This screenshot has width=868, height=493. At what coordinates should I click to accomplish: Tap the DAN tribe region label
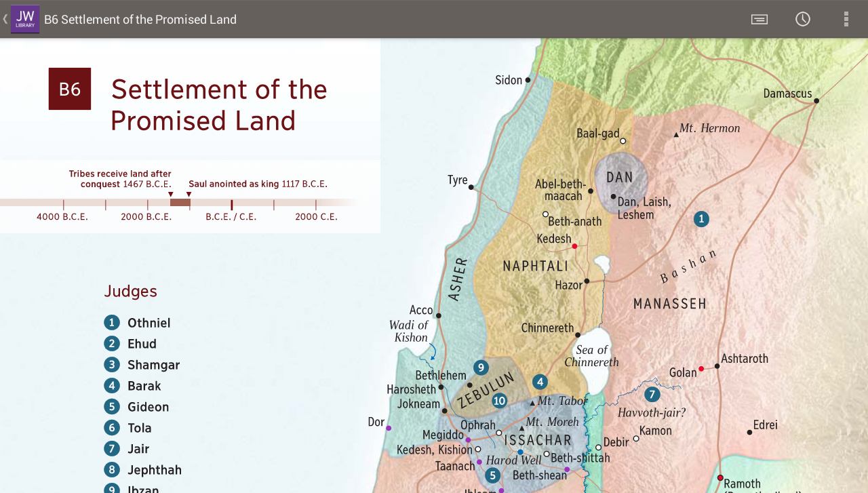pos(620,178)
